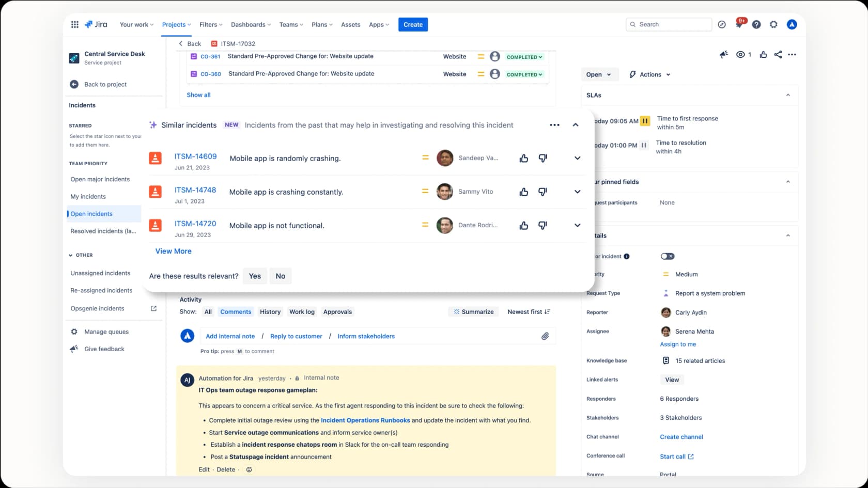Click the View More link

coord(174,251)
